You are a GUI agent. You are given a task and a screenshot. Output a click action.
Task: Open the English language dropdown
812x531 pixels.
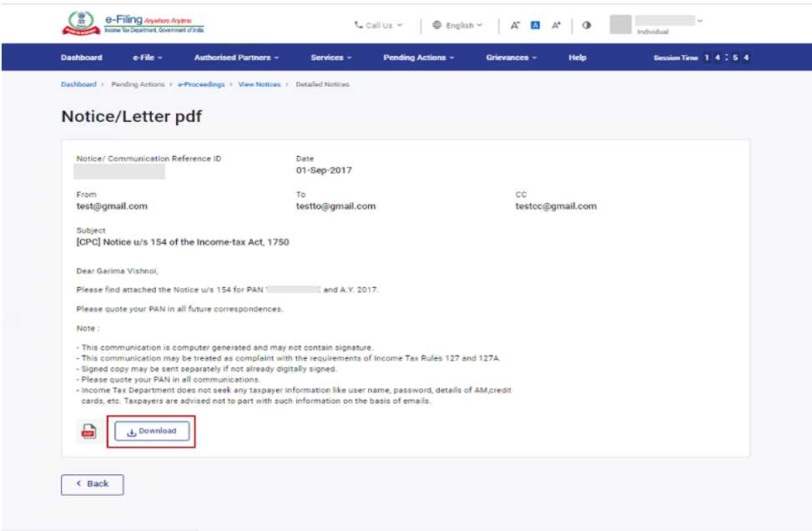pos(457,25)
